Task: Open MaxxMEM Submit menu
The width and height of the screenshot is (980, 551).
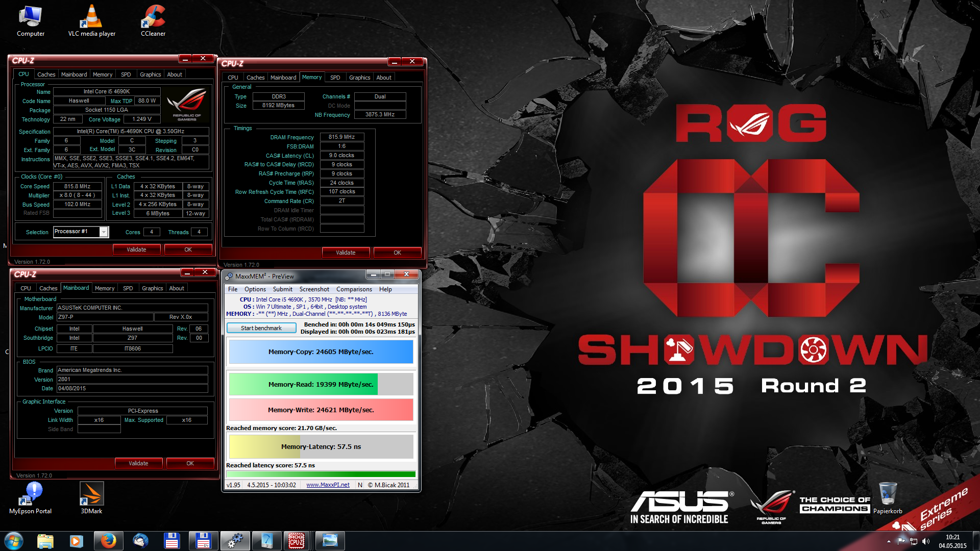Action: 283,289
